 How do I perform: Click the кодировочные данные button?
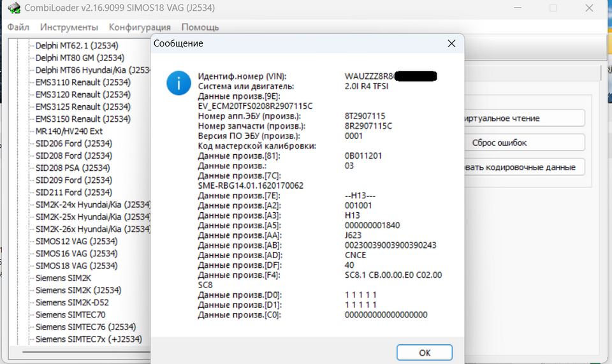(524, 168)
